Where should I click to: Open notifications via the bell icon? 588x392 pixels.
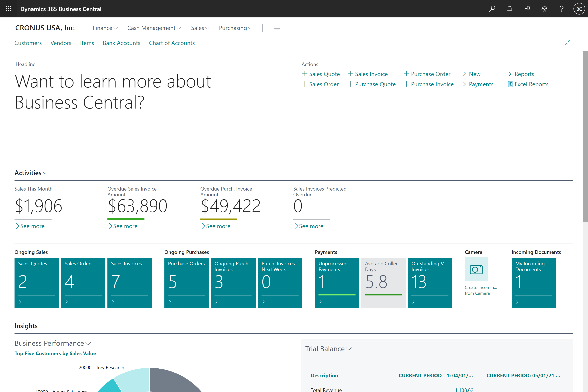click(509, 9)
